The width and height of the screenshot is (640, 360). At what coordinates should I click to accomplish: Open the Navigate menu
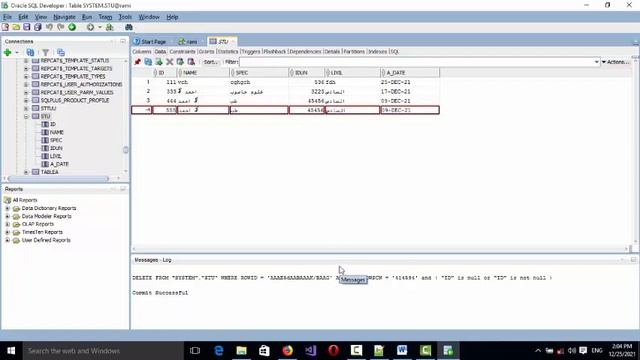(64, 17)
